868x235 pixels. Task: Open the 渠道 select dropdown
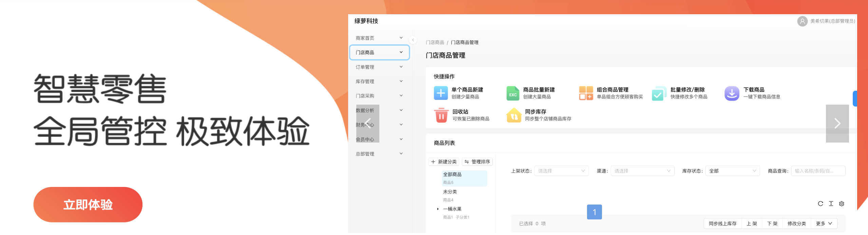tap(642, 171)
